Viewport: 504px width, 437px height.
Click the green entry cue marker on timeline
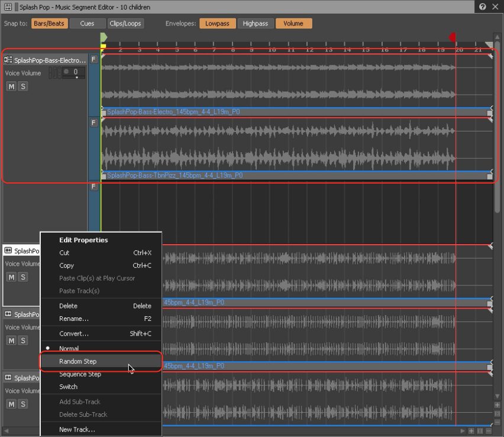[x=103, y=37]
